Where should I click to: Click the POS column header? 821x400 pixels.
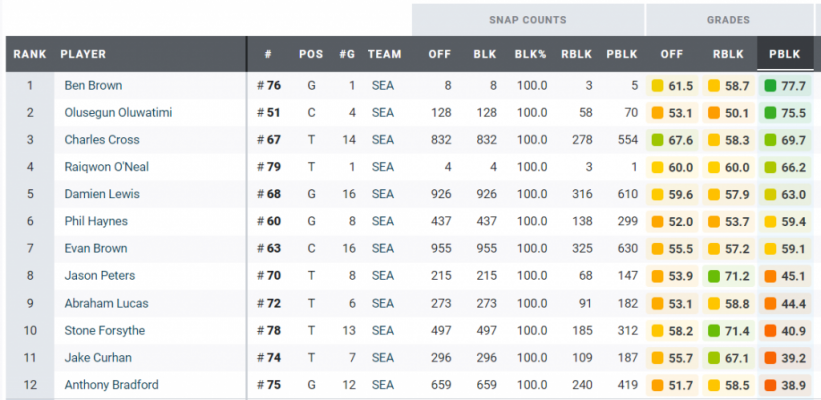coord(311,54)
